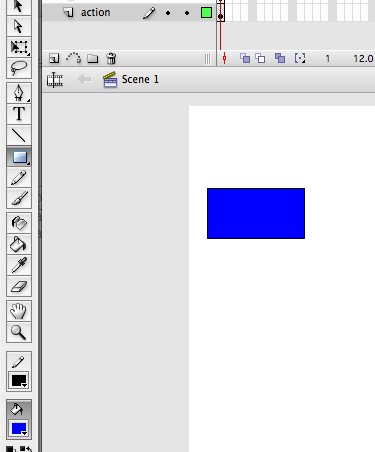
Task: Toggle edit multiple frames
Action: click(x=280, y=58)
